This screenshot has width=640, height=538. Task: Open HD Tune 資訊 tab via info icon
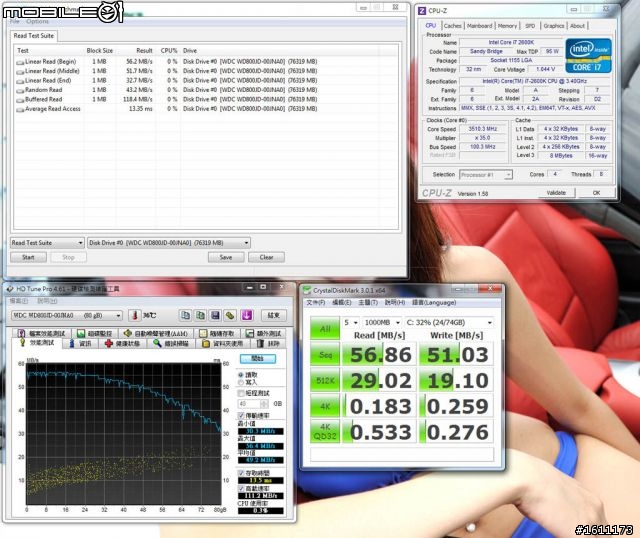tap(72, 343)
